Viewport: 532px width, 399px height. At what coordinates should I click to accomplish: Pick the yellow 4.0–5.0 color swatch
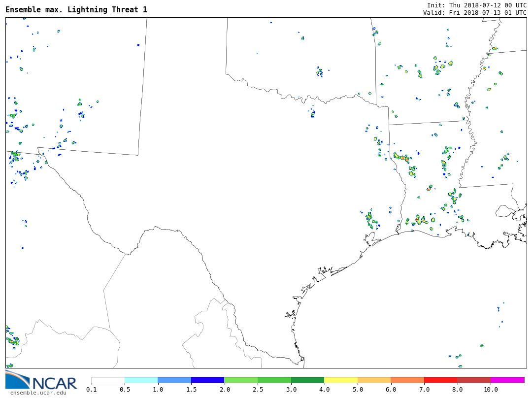[341, 380]
